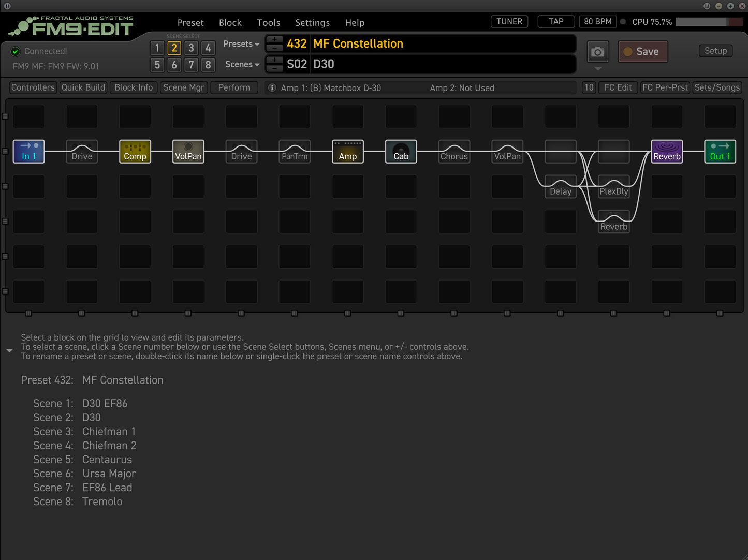
Task: Save the current preset
Action: pyautogui.click(x=642, y=51)
